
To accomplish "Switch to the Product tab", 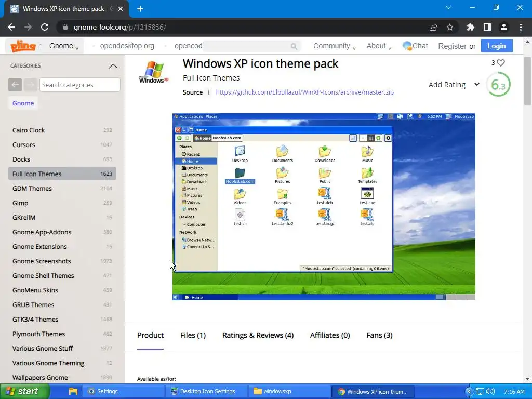I will pyautogui.click(x=150, y=335).
